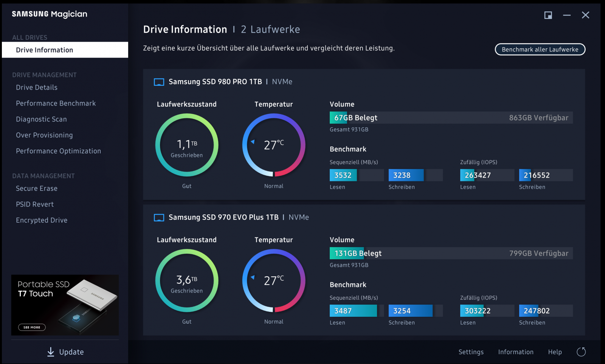Click the Update download arrow icon
This screenshot has width=605, height=364.
pyautogui.click(x=51, y=352)
